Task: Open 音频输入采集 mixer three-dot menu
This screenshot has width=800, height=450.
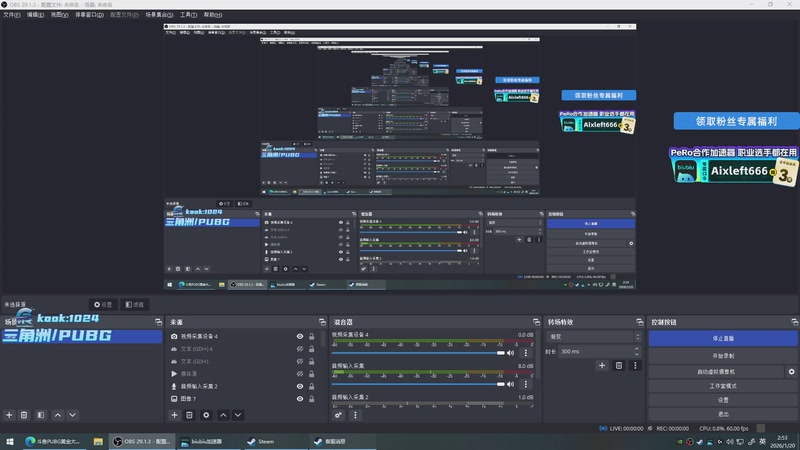Action: (526, 384)
